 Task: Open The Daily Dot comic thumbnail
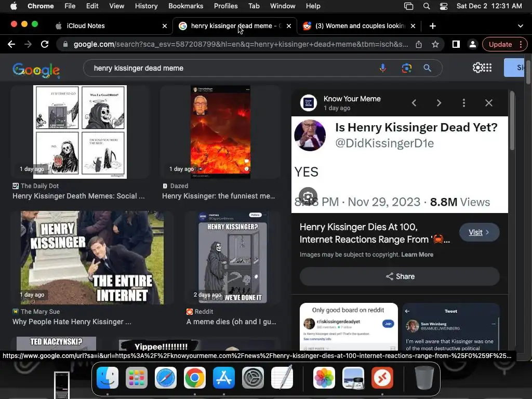pyautogui.click(x=79, y=132)
